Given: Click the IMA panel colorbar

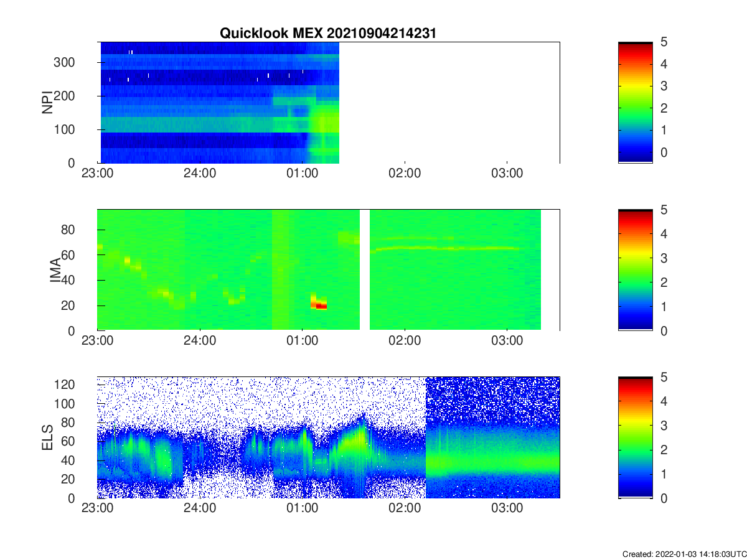Looking at the screenshot, I should click(636, 270).
